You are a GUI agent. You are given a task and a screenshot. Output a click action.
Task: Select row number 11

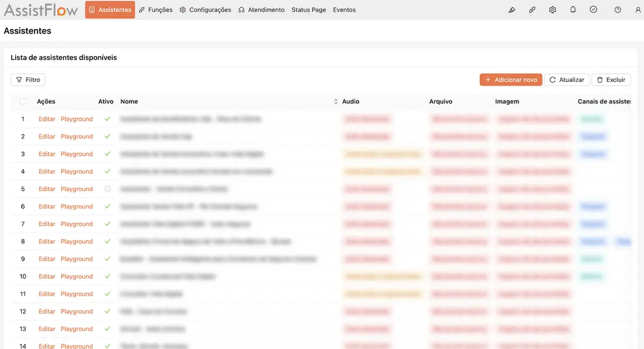[x=23, y=294]
